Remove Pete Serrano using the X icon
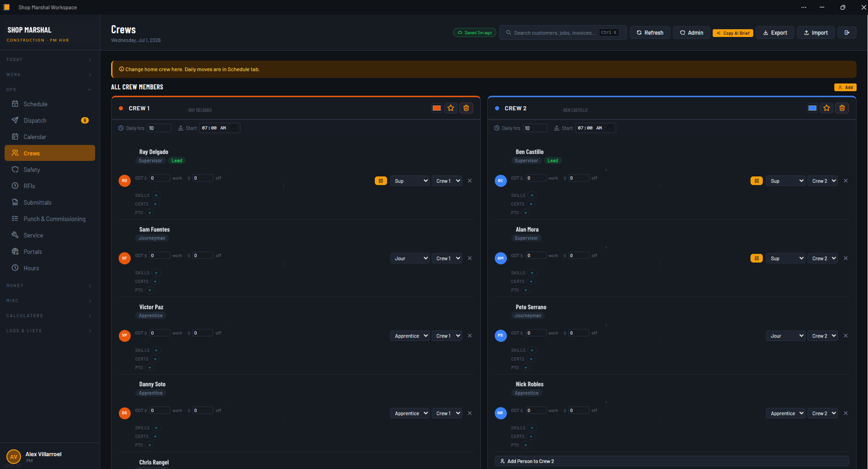The image size is (868, 469). point(846,336)
